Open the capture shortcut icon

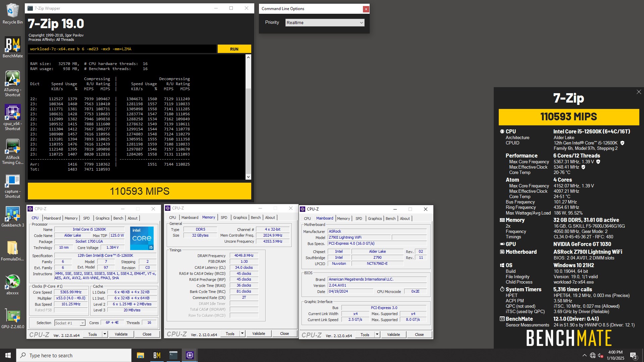click(12, 186)
